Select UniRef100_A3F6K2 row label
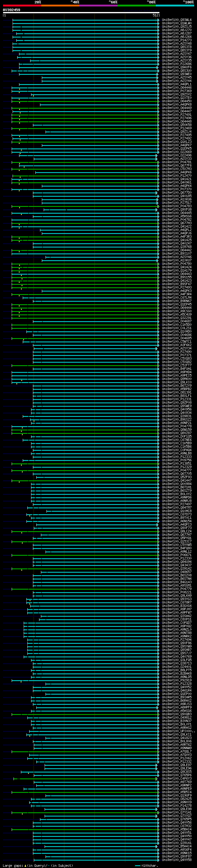 (177, 345)
